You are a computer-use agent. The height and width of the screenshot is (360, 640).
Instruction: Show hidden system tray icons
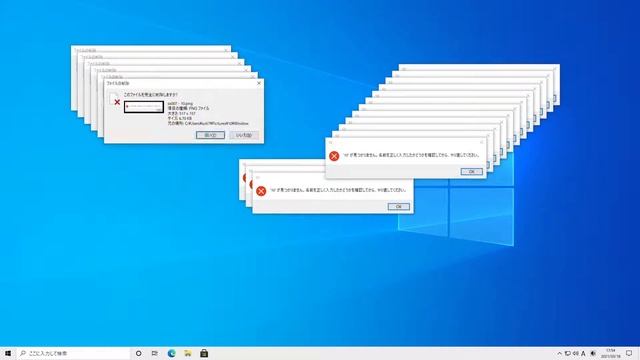tap(560, 353)
